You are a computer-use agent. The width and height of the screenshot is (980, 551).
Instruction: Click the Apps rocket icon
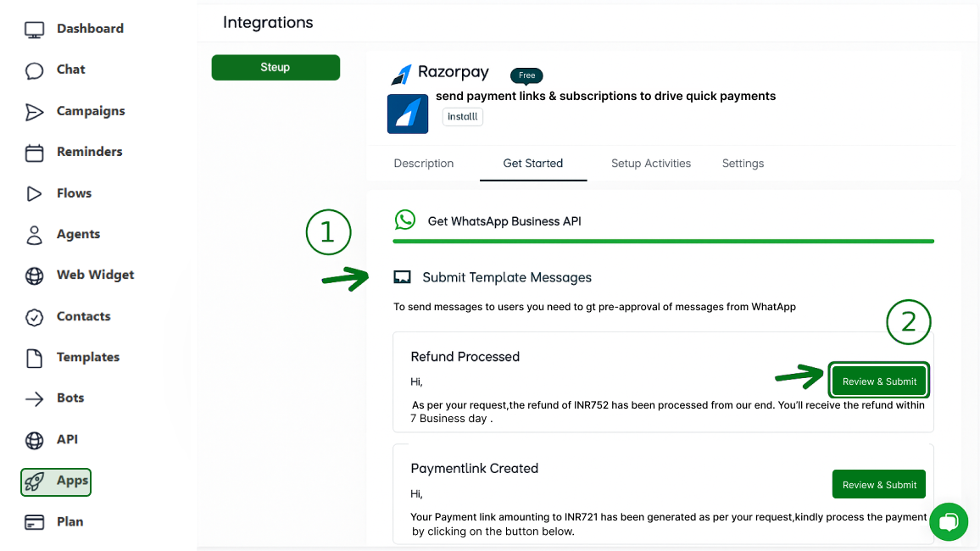pyautogui.click(x=34, y=481)
